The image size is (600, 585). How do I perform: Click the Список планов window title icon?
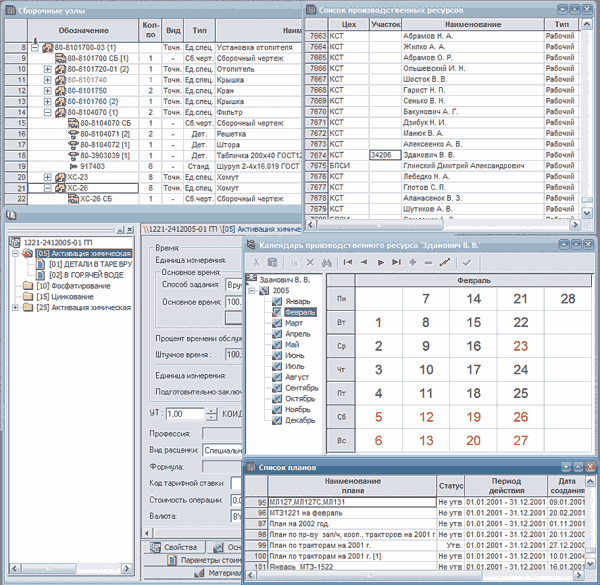(251, 467)
